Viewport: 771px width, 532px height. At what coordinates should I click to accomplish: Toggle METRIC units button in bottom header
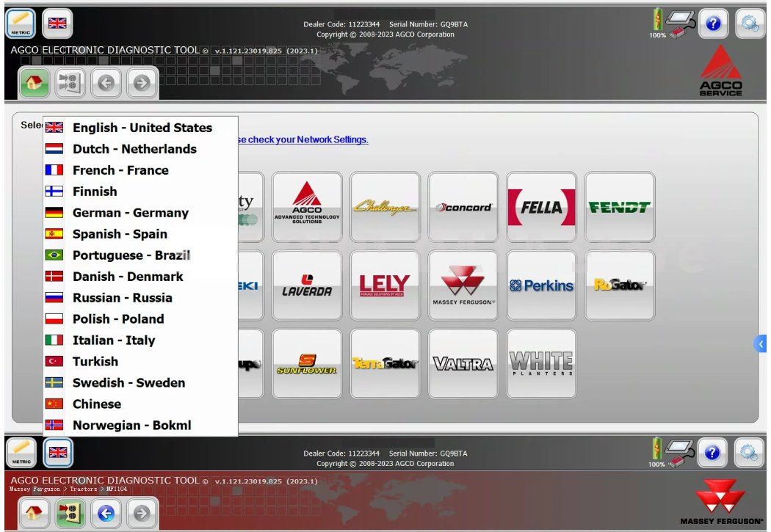point(21,453)
